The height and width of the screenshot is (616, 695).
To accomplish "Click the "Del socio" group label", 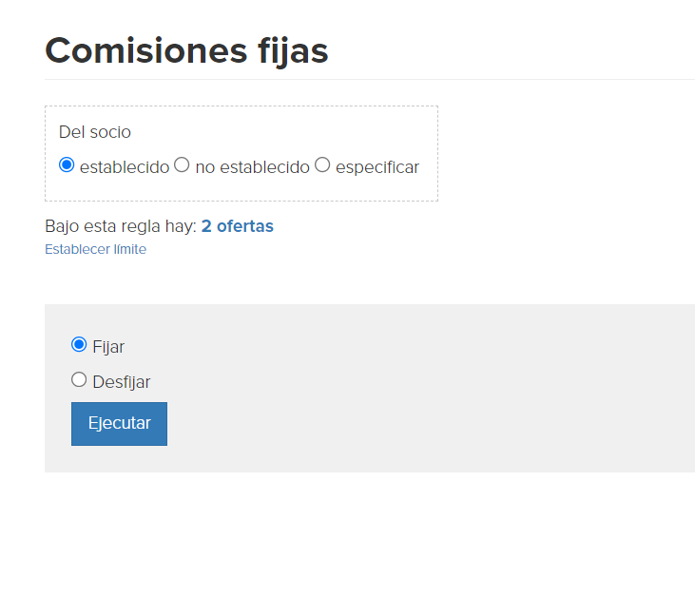I will (x=95, y=132).
